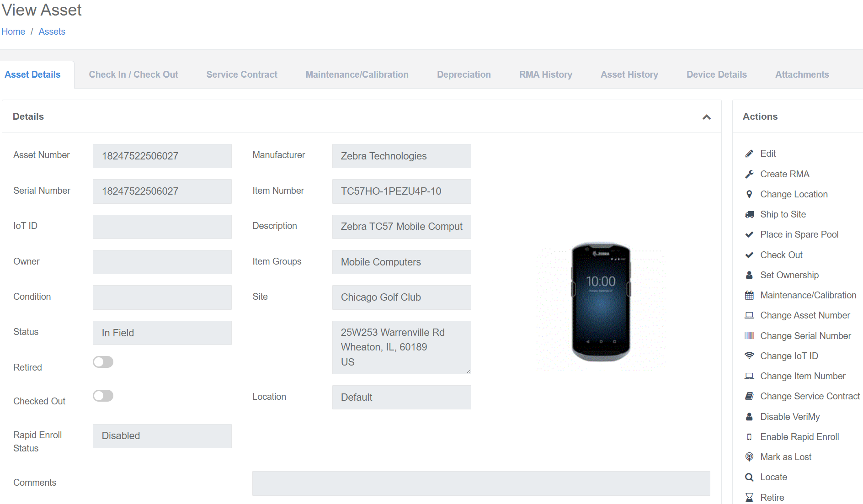Toggle the Checked Out switch

click(x=103, y=396)
